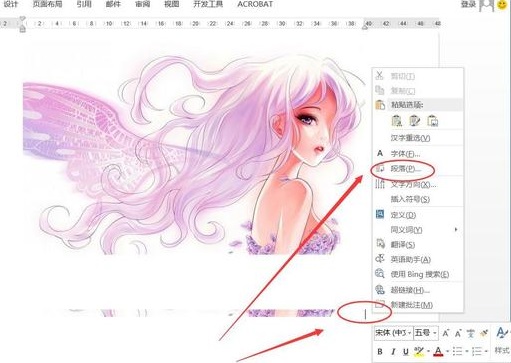511x363 pixels.
Task: Expand the 同义词(Y) synonyms submenu
Action: pyautogui.click(x=417, y=230)
